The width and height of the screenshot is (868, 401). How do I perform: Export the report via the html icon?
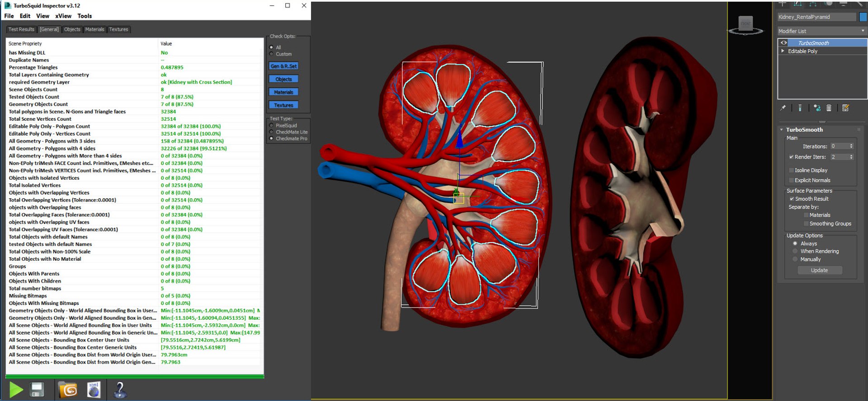tap(94, 389)
